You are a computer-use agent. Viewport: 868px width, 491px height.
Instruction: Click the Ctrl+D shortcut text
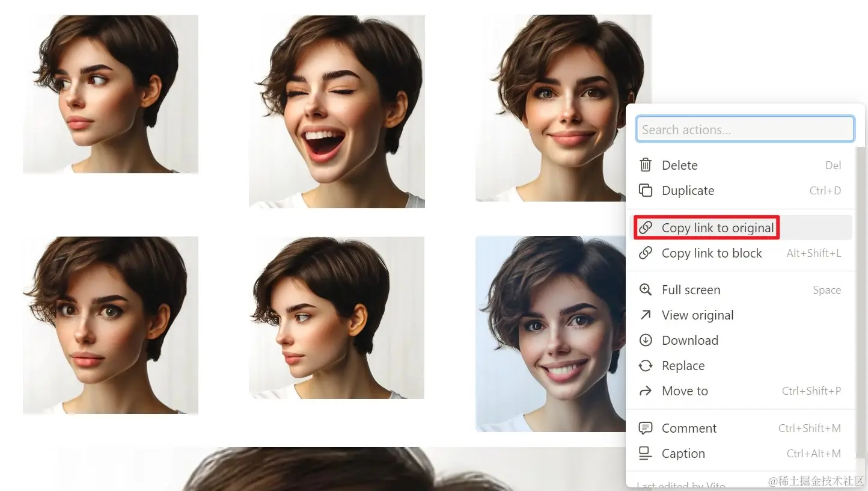[x=825, y=190]
